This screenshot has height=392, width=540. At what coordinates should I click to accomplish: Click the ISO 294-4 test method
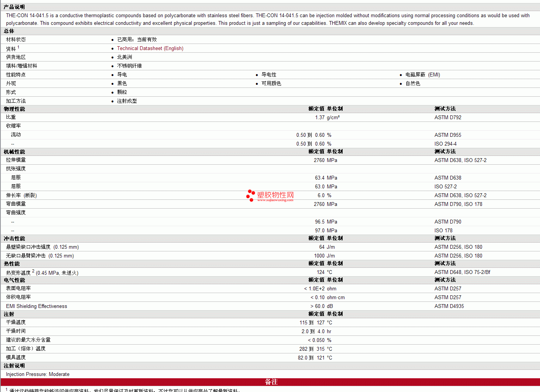coord(446,144)
